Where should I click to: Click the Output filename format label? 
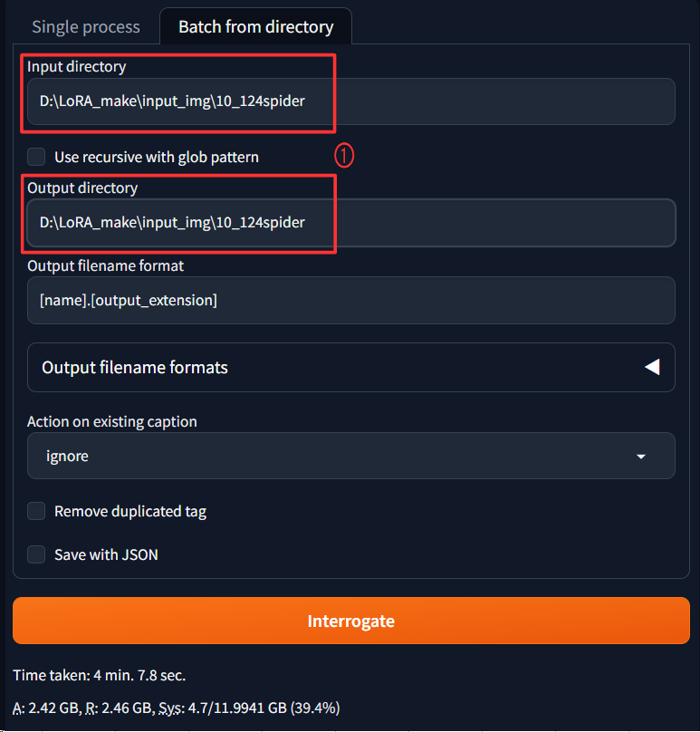[x=105, y=265]
